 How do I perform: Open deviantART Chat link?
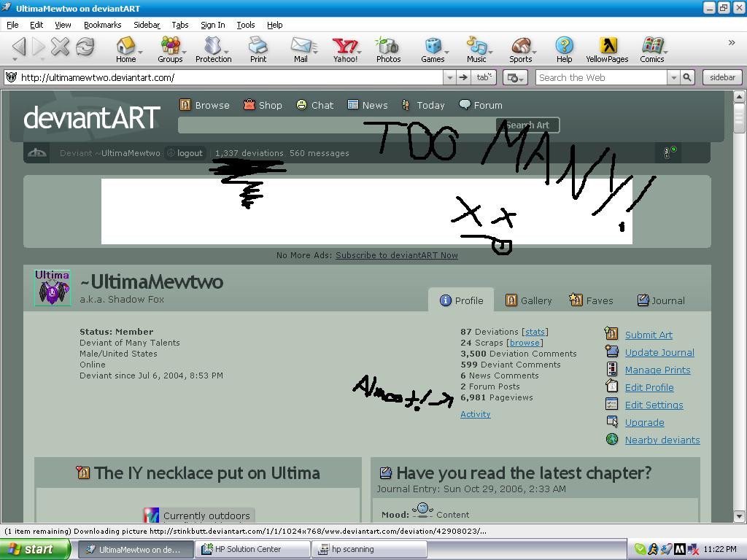[x=315, y=105]
